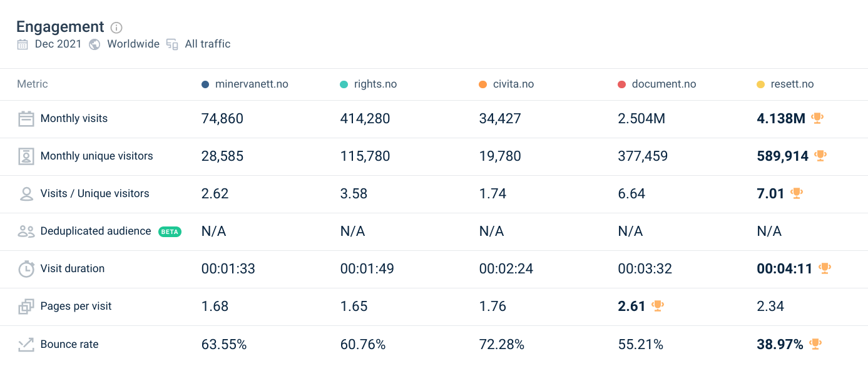The width and height of the screenshot is (868, 371).
Task: Click the Engagement info icon
Action: point(116,28)
